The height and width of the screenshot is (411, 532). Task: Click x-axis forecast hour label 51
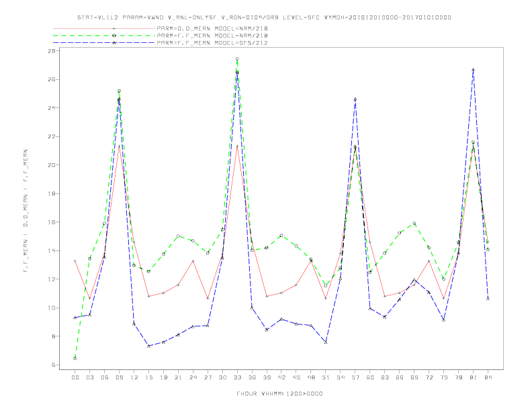point(326,377)
